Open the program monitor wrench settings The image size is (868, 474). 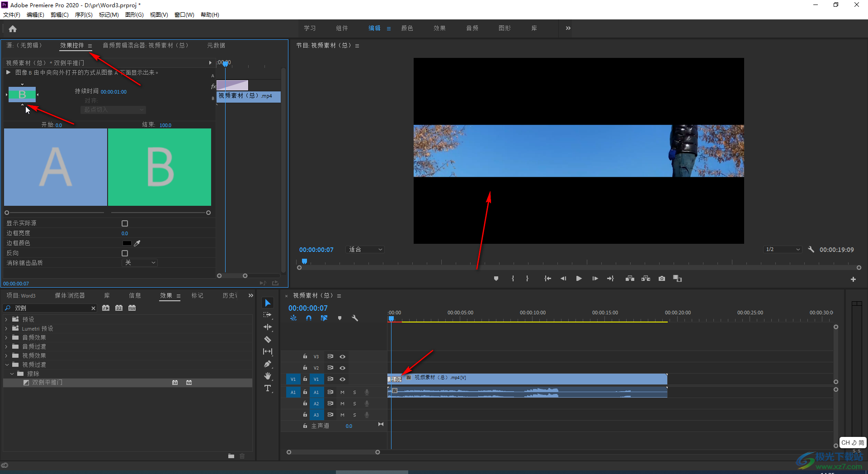pyautogui.click(x=811, y=250)
